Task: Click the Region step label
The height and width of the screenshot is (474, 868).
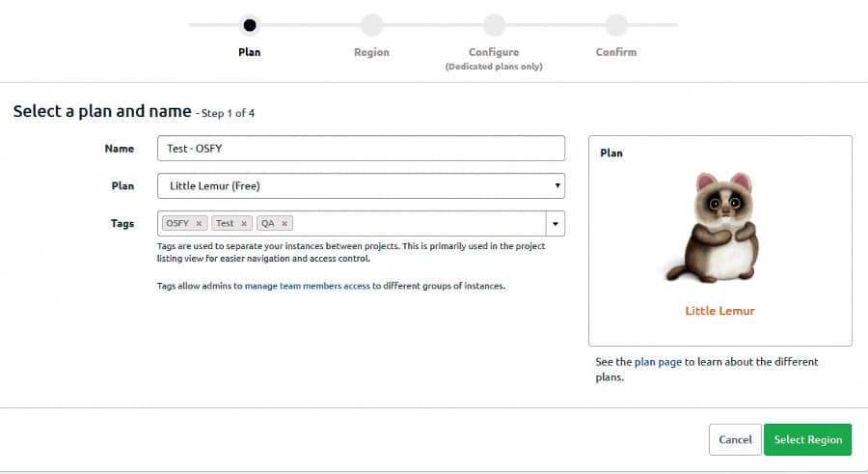Action: tap(371, 52)
